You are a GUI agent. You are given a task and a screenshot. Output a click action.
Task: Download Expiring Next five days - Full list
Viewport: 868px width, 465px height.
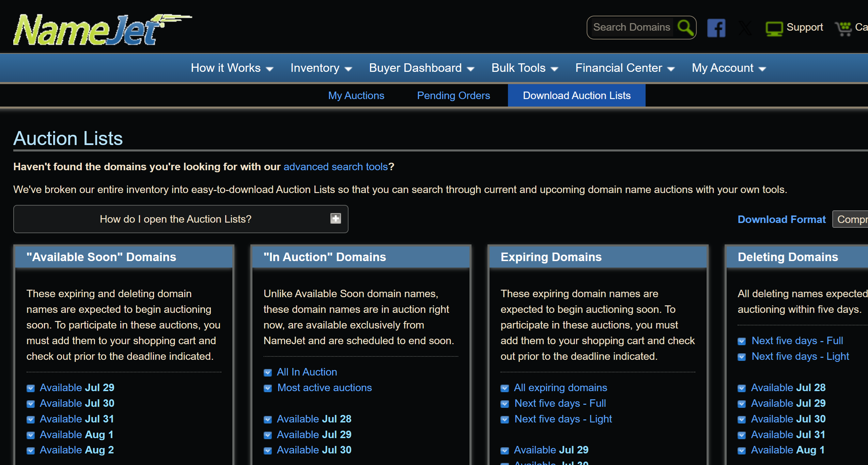(x=560, y=403)
